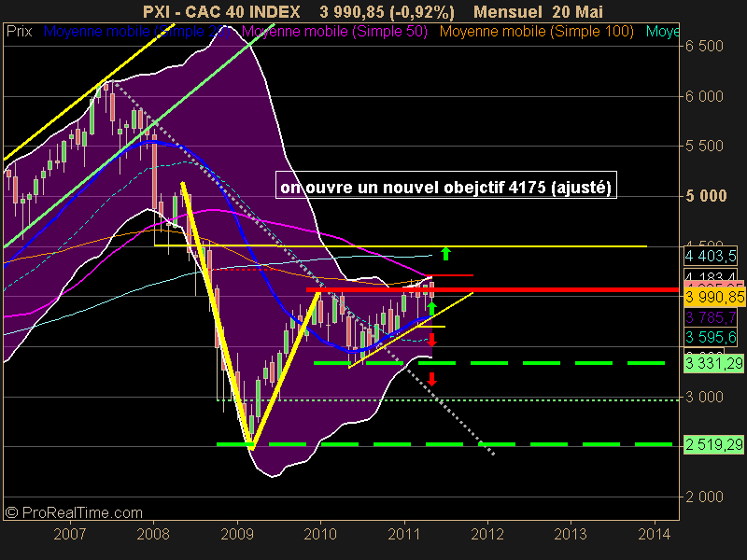
Task: Click the bold '5 000' price axis label
Action: click(x=706, y=196)
